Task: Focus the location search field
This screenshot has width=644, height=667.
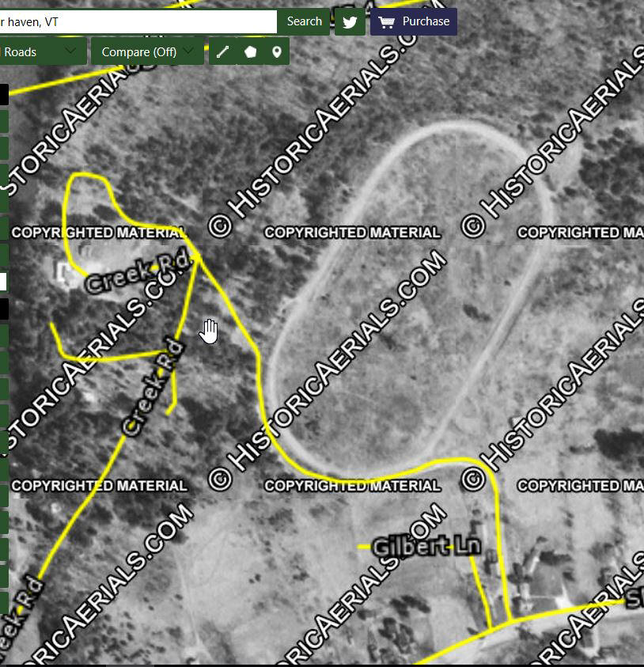Action: coord(138,21)
